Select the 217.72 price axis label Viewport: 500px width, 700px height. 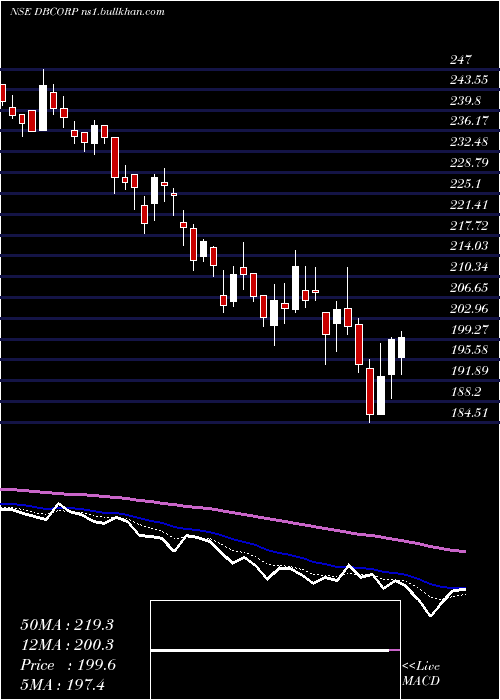click(x=469, y=226)
